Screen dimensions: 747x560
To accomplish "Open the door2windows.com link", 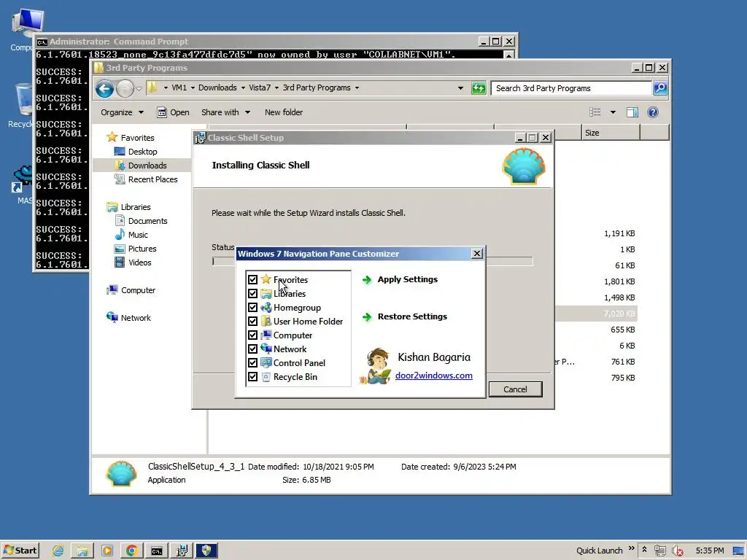I will pos(434,376).
